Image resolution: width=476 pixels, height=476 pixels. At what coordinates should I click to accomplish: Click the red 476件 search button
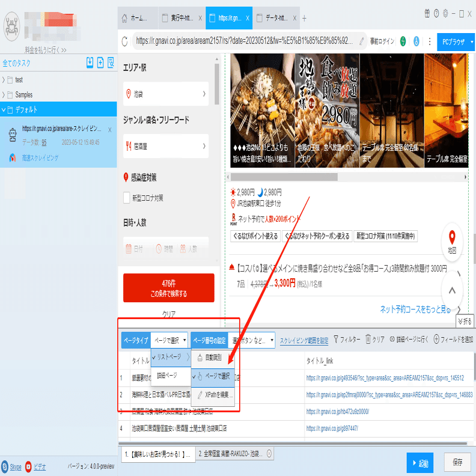pyautogui.click(x=168, y=288)
